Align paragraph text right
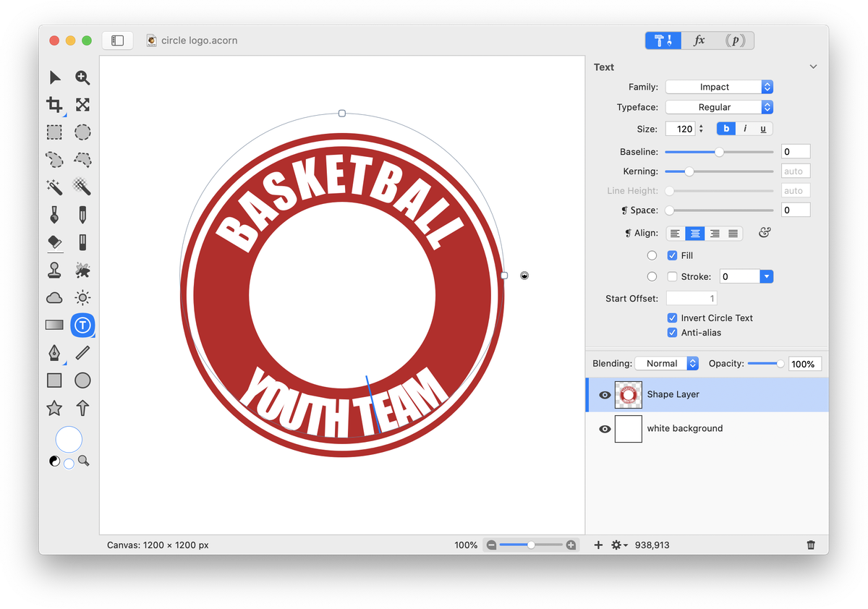This screenshot has height=609, width=868. [714, 234]
